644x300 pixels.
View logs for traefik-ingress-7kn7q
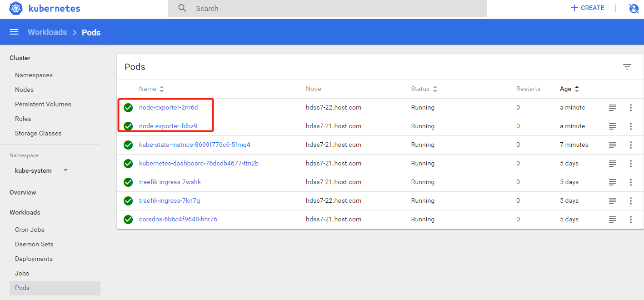(613, 201)
